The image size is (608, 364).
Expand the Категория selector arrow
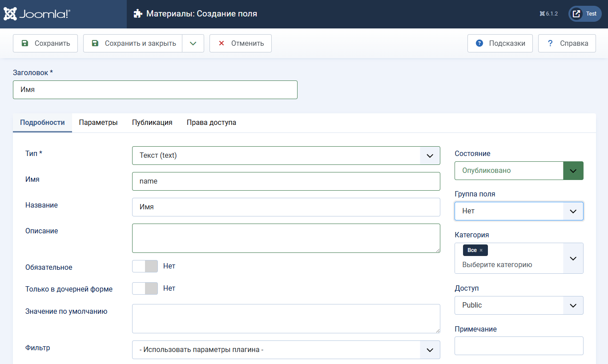click(x=573, y=258)
